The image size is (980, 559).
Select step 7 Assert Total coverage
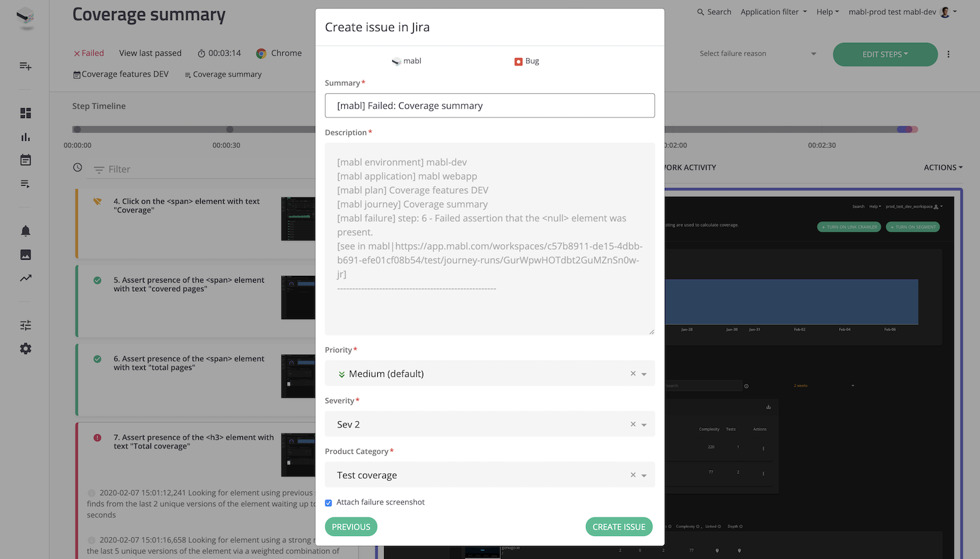pyautogui.click(x=193, y=442)
